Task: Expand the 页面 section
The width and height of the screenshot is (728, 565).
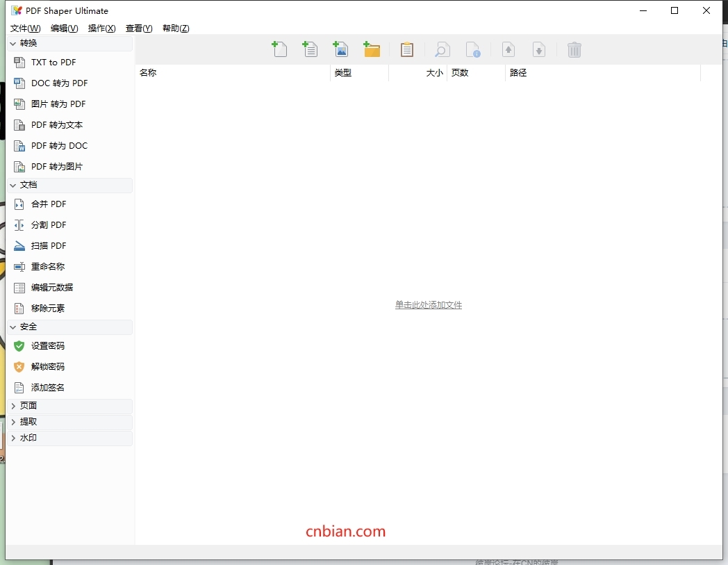Action: pos(70,406)
